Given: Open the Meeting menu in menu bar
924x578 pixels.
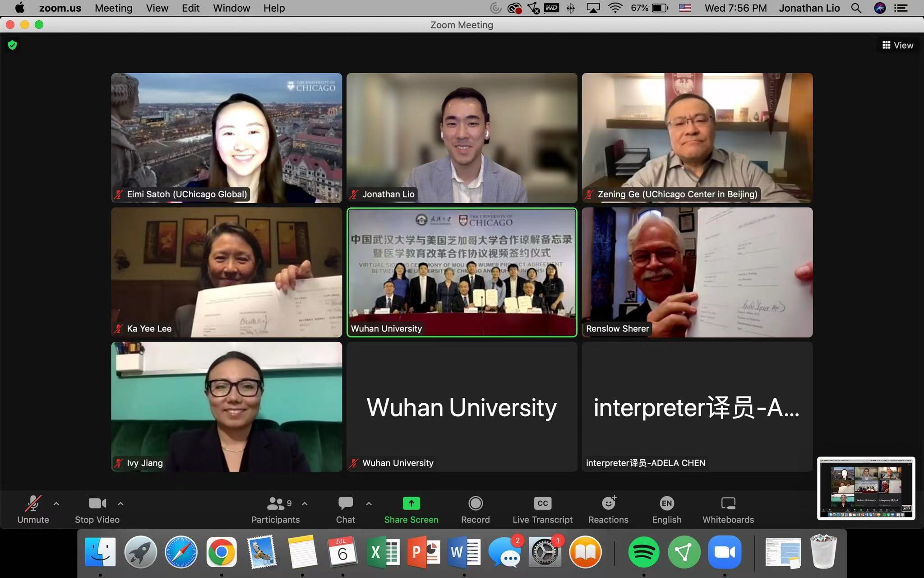Looking at the screenshot, I should [113, 8].
